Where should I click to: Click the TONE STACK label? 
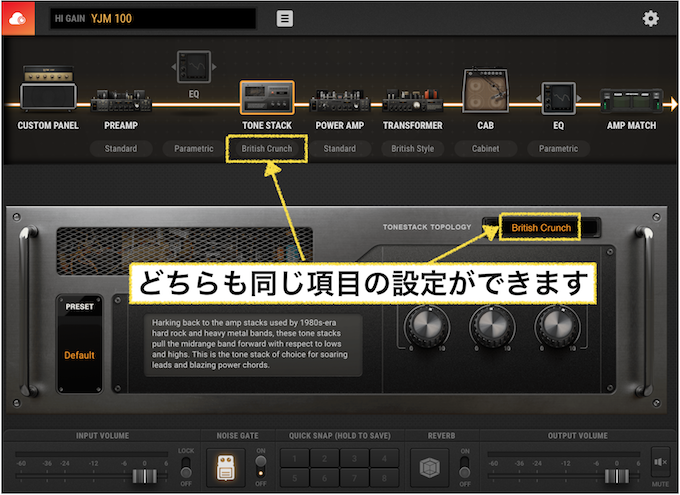[x=267, y=125]
